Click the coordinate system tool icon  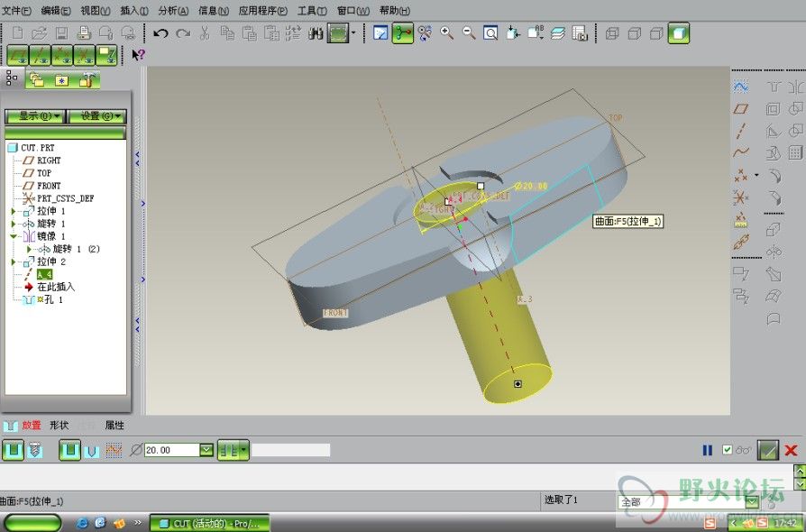(x=741, y=197)
